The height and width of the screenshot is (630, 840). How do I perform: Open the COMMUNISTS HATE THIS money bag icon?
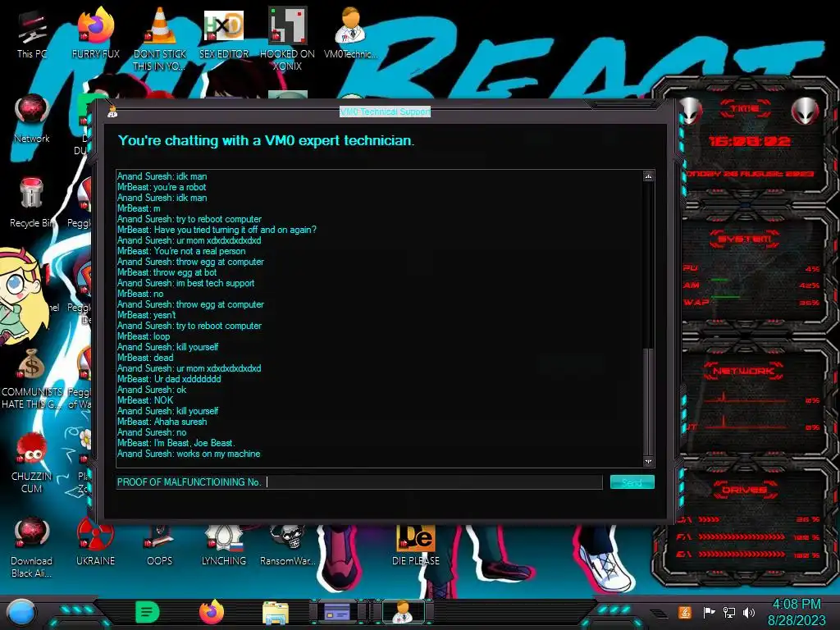click(x=32, y=379)
